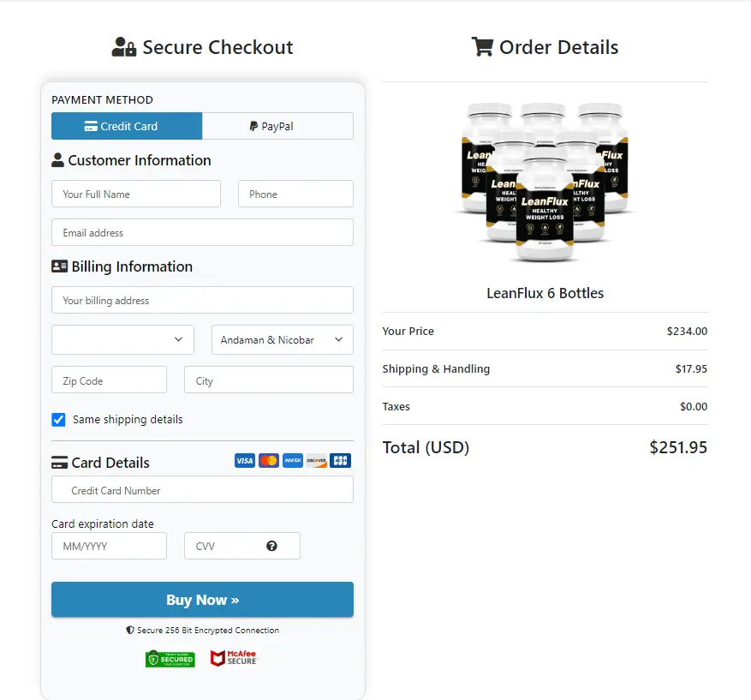The width and height of the screenshot is (751, 700).
Task: Click the MM/YYYY expiration date field
Action: (109, 546)
